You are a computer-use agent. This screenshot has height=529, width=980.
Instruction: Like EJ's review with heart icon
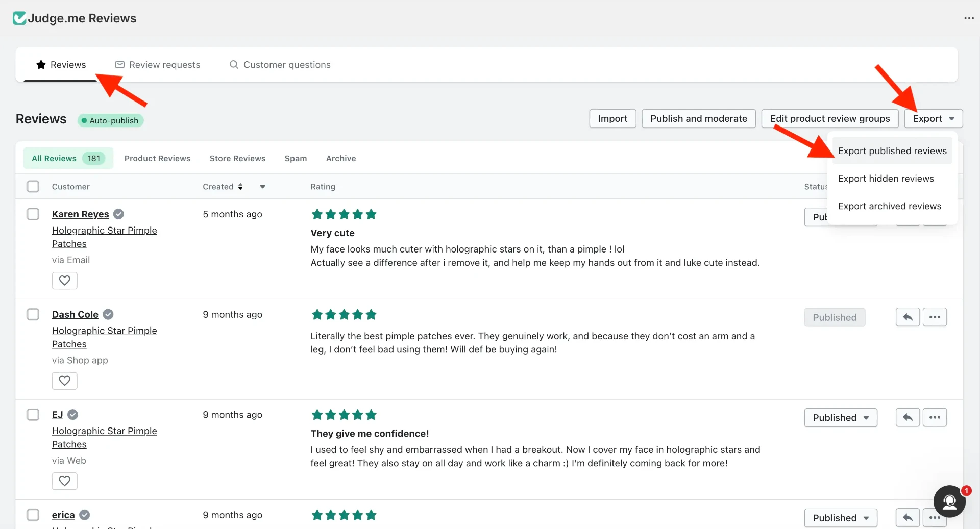pos(65,481)
